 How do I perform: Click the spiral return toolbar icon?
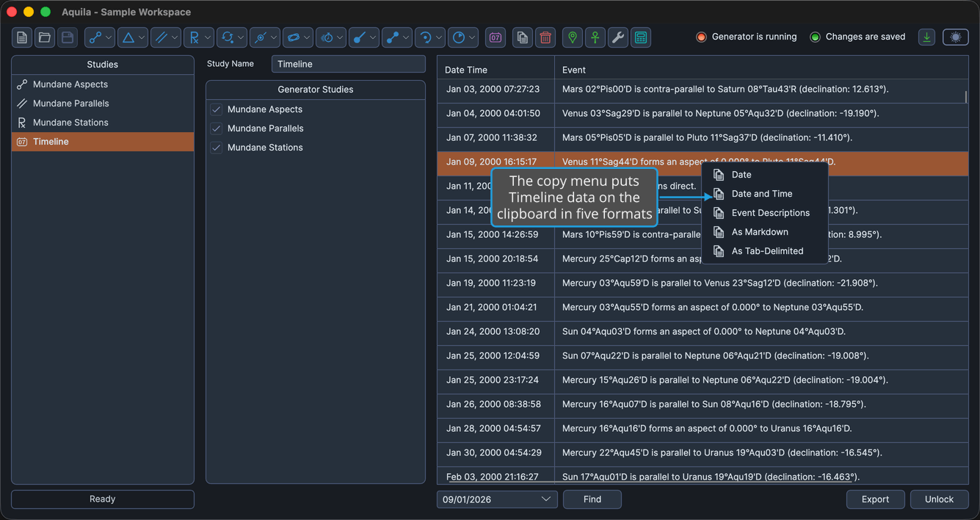(x=425, y=37)
